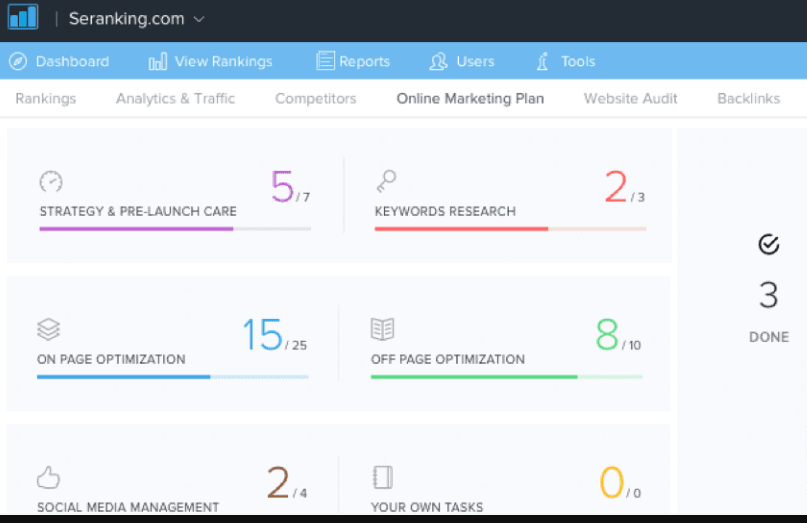The image size is (807, 523).
Task: Open the Dashboard menu item
Action: coord(59,61)
